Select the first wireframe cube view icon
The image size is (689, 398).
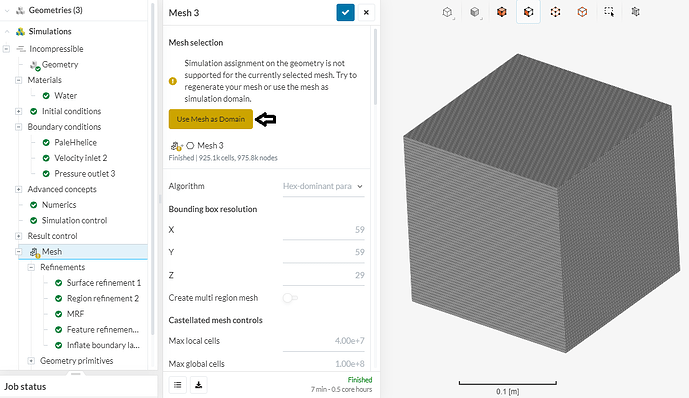pyautogui.click(x=447, y=12)
